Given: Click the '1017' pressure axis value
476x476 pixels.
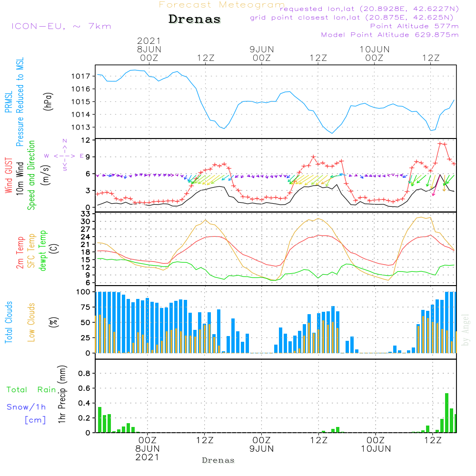Looking at the screenshot, I should click(81, 76).
